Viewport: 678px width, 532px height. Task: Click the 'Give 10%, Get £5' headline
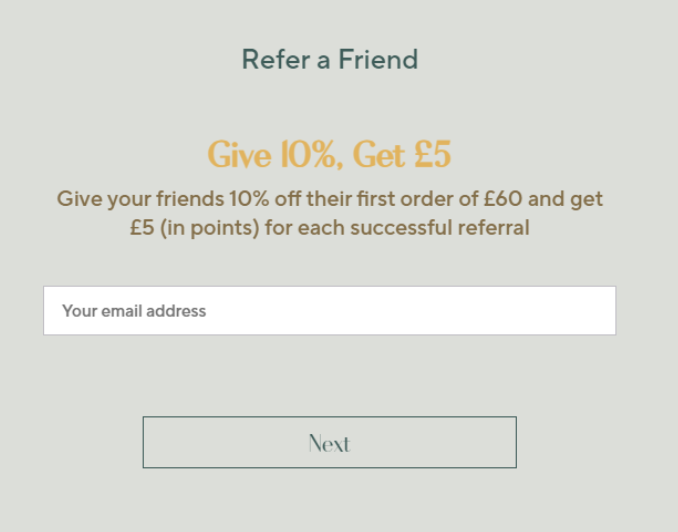[329, 154]
